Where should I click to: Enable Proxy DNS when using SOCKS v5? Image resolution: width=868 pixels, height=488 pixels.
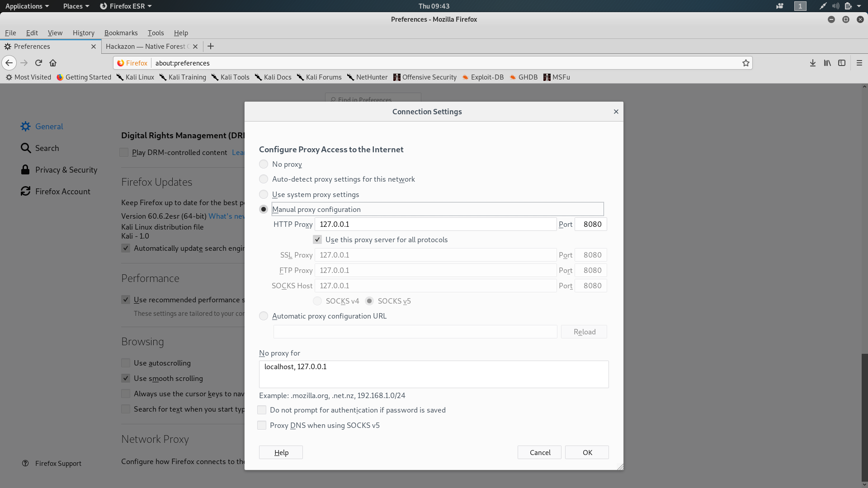262,425
